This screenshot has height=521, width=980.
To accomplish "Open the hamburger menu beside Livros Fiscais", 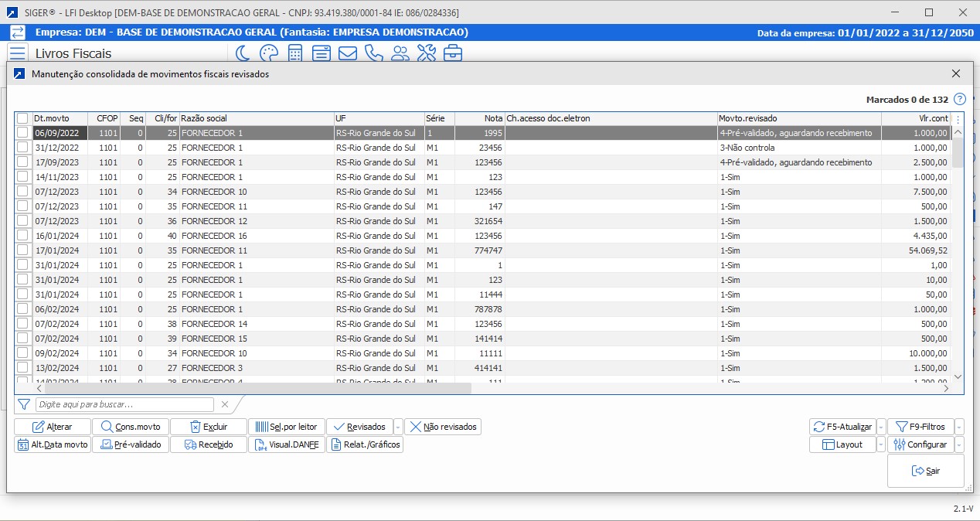I will 17,53.
